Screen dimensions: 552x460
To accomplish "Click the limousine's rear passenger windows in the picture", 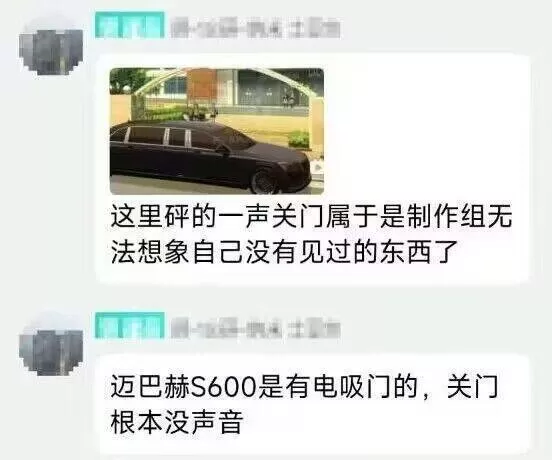I will (157, 136).
